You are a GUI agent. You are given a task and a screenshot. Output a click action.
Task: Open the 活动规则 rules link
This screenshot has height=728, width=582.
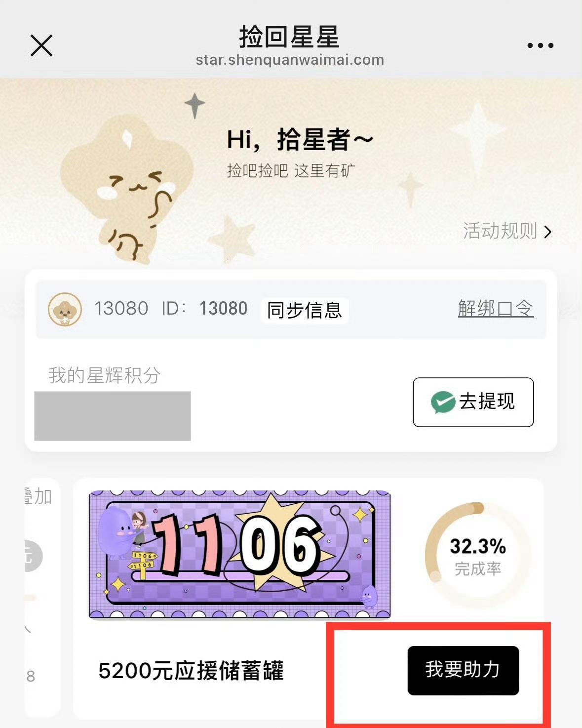(507, 231)
